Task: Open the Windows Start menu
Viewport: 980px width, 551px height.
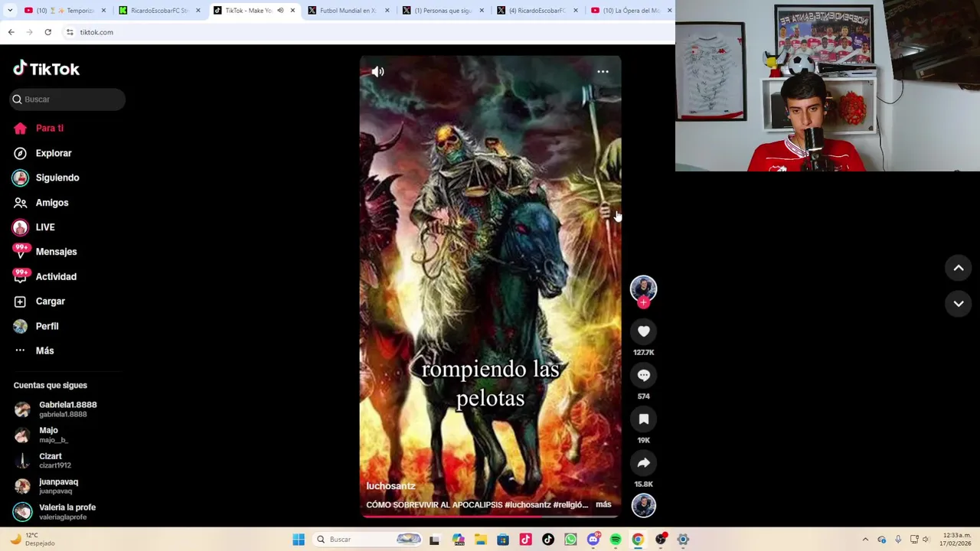Action: tap(299, 540)
